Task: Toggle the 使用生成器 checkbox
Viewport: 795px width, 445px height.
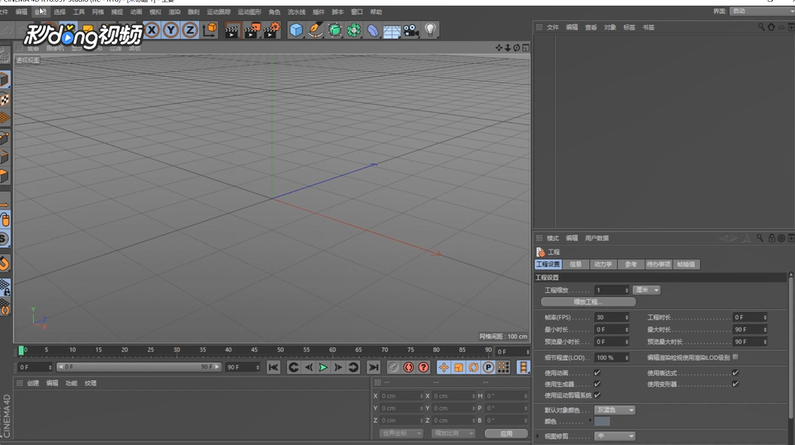Action: (x=597, y=384)
